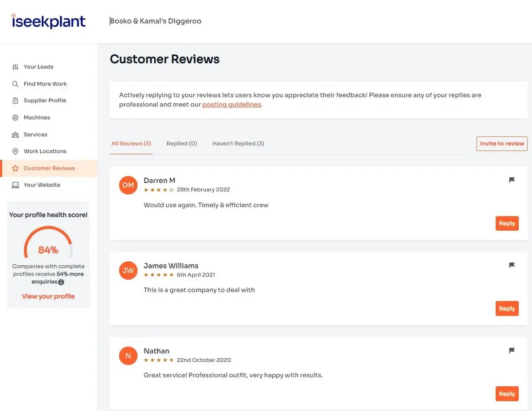Image resolution: width=532 pixels, height=411 pixels.
Task: Click reviewer name James Williams
Action: (x=171, y=266)
